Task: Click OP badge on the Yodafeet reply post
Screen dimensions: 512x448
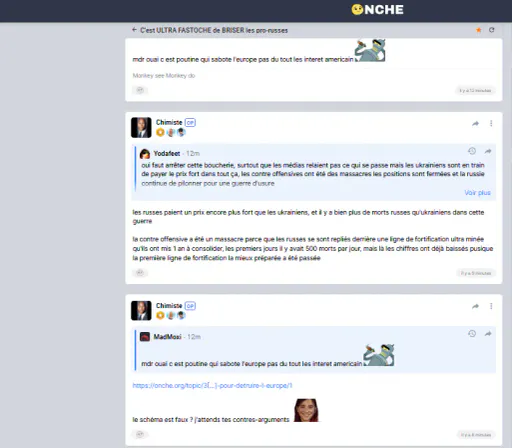Action: pyautogui.click(x=190, y=123)
